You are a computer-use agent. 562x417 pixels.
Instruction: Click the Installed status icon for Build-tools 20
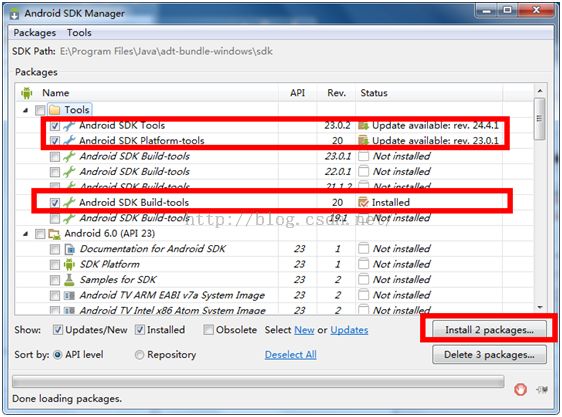(363, 203)
